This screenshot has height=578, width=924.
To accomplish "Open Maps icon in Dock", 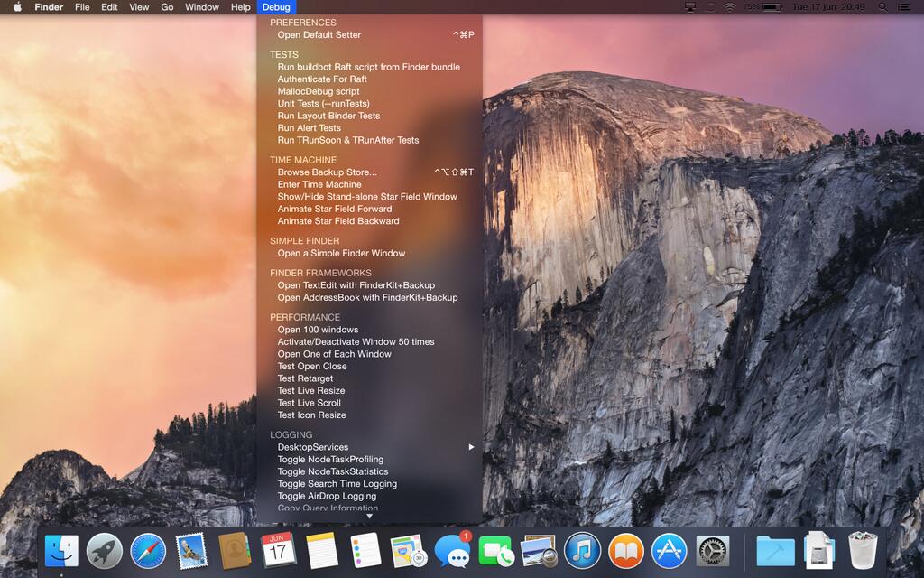I will pyautogui.click(x=409, y=551).
